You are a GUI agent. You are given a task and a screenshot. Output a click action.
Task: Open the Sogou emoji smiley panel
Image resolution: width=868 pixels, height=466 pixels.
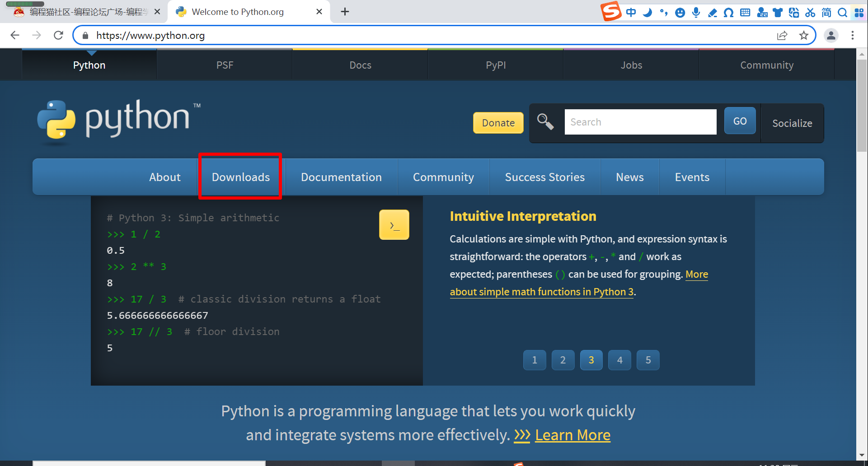680,13
